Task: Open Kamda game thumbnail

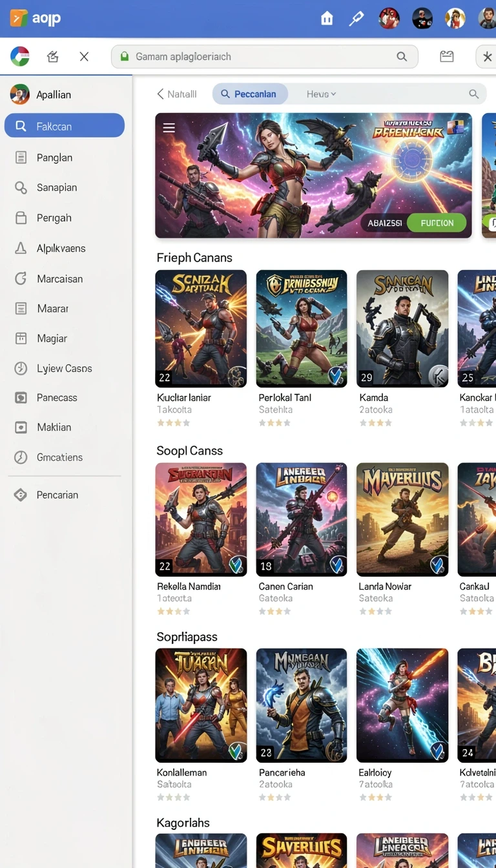Action: 402,329
